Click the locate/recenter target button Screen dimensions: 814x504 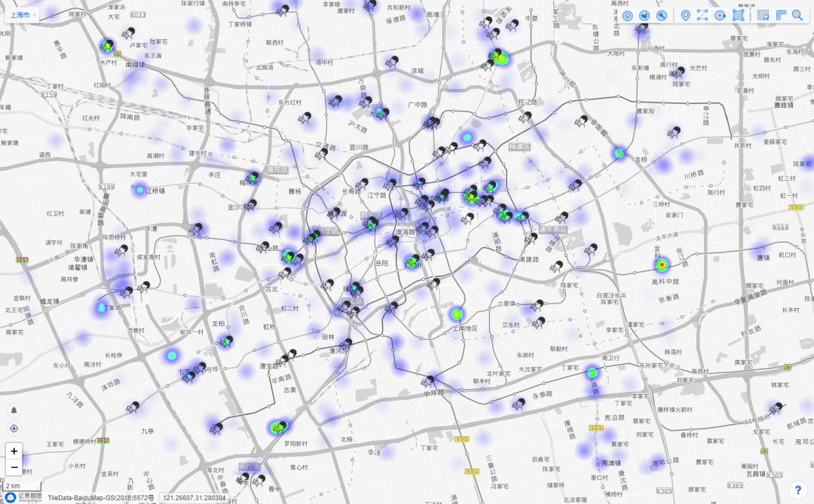coord(14,429)
